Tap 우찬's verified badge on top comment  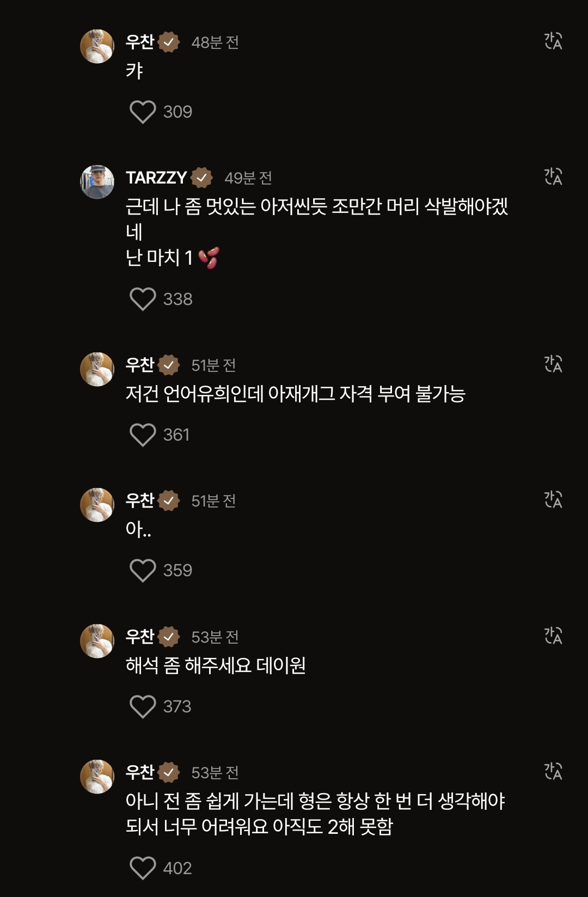point(168,42)
